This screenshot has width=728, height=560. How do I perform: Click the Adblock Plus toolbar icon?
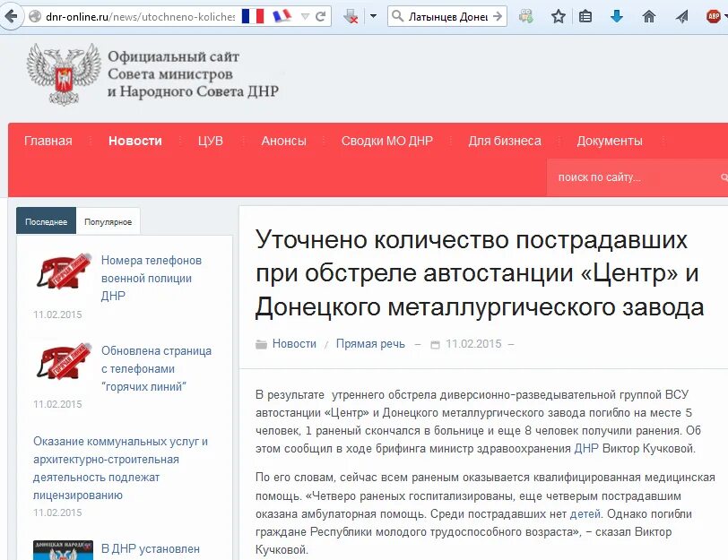713,16
